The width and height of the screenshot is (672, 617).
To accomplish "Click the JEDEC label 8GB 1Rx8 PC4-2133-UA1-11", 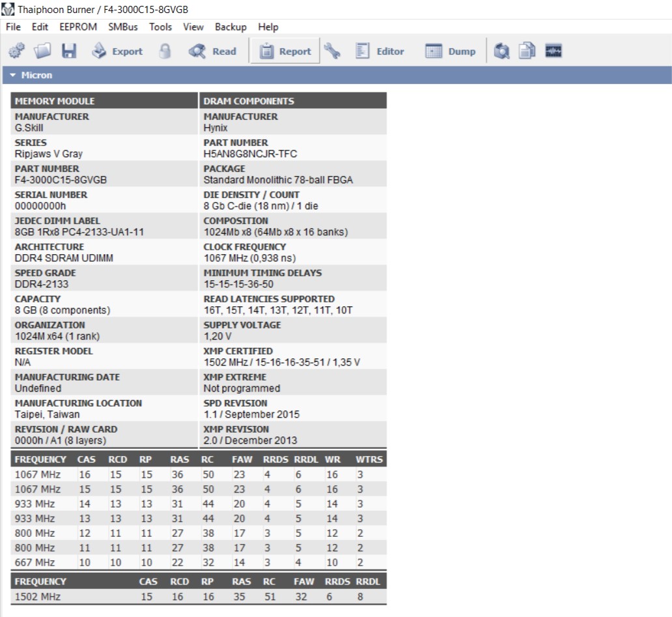I will pyautogui.click(x=79, y=232).
